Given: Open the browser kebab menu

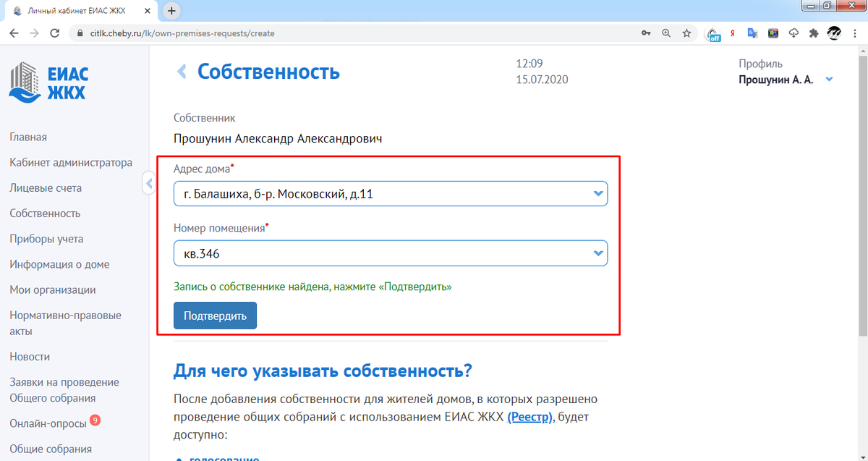Looking at the screenshot, I should coord(856,33).
